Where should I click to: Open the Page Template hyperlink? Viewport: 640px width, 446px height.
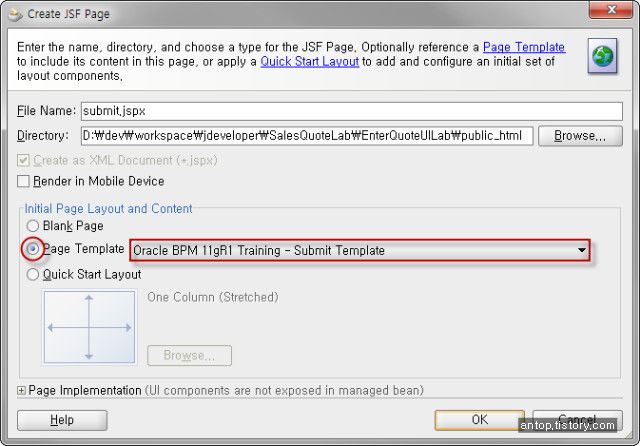coord(524,47)
